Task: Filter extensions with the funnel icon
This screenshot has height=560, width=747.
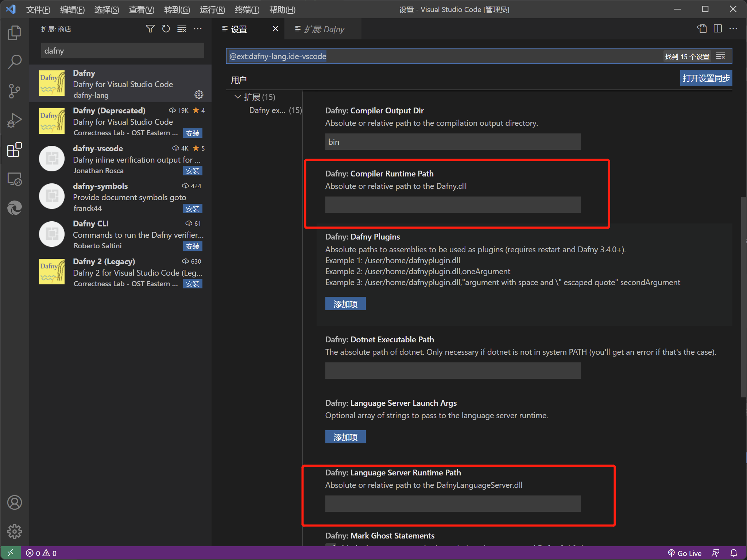Action: click(x=150, y=29)
